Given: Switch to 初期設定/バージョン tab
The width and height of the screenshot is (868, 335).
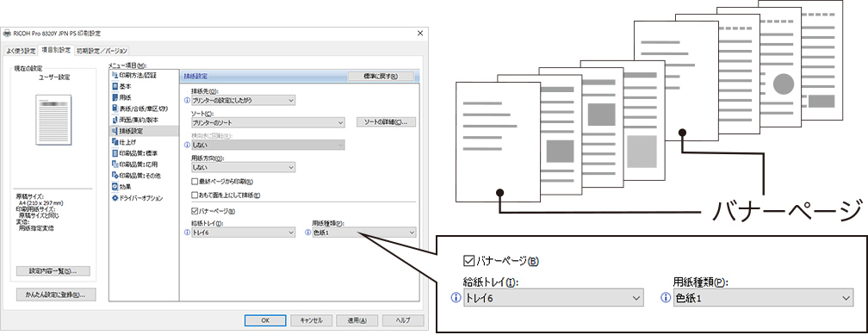Looking at the screenshot, I should pyautogui.click(x=102, y=51).
